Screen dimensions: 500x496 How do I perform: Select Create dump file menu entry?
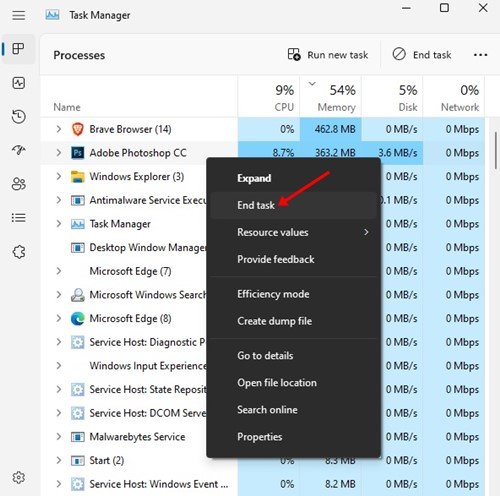tap(293, 321)
